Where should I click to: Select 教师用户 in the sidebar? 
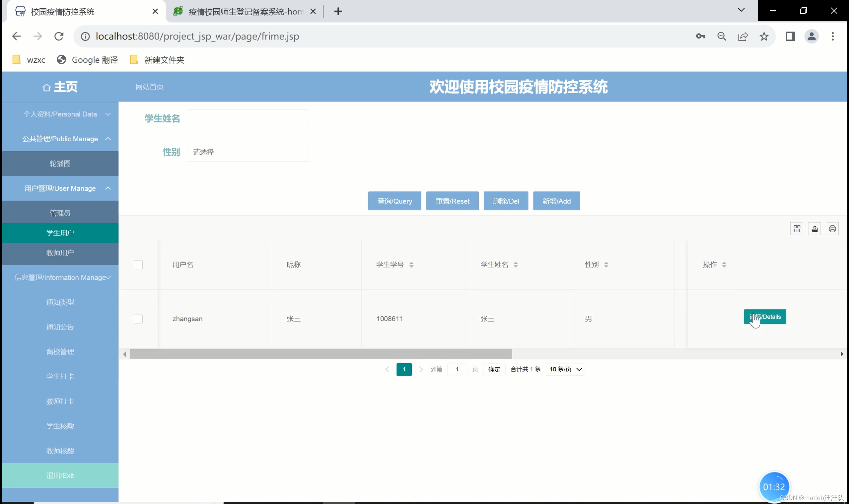pos(60,253)
